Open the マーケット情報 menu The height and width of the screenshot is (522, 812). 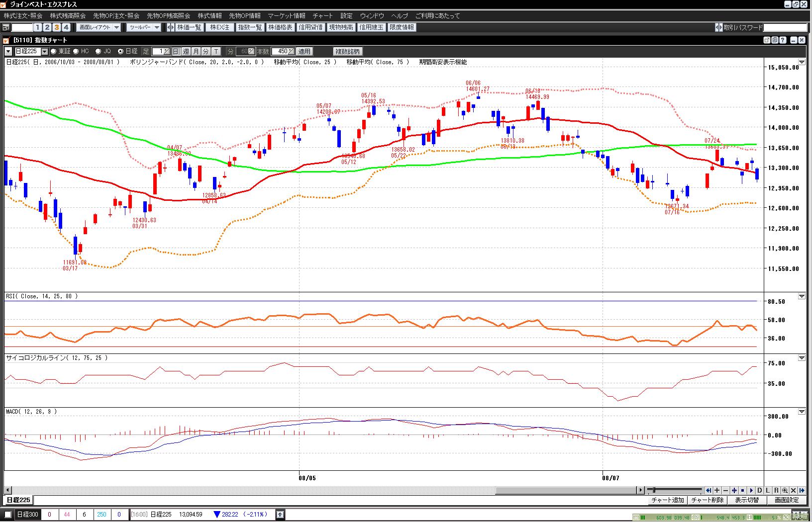coord(287,16)
